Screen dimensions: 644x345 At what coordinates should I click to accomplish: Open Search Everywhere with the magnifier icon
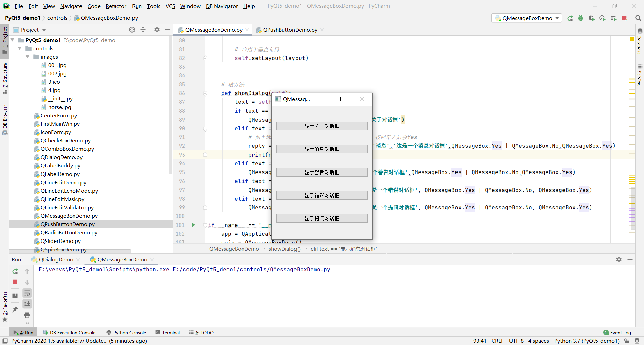(638, 18)
